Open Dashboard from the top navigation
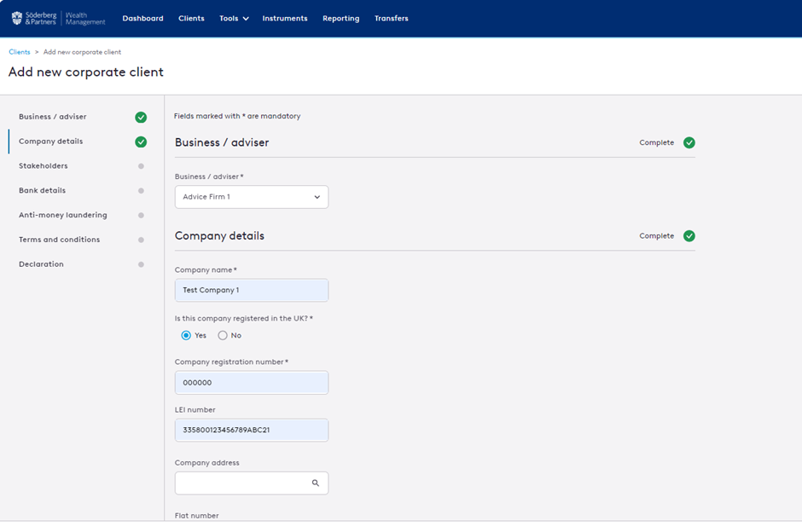The image size is (802, 532). (x=142, y=19)
